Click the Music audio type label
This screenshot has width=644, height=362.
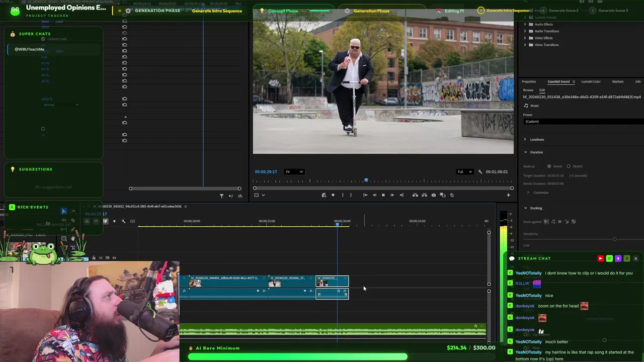coord(534,106)
